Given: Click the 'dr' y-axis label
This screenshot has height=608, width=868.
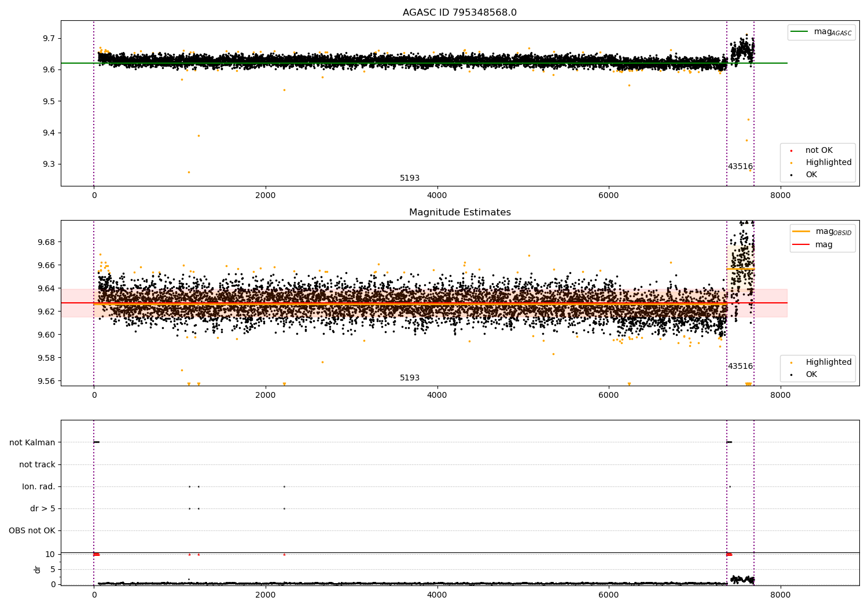Looking at the screenshot, I should coord(38,569).
